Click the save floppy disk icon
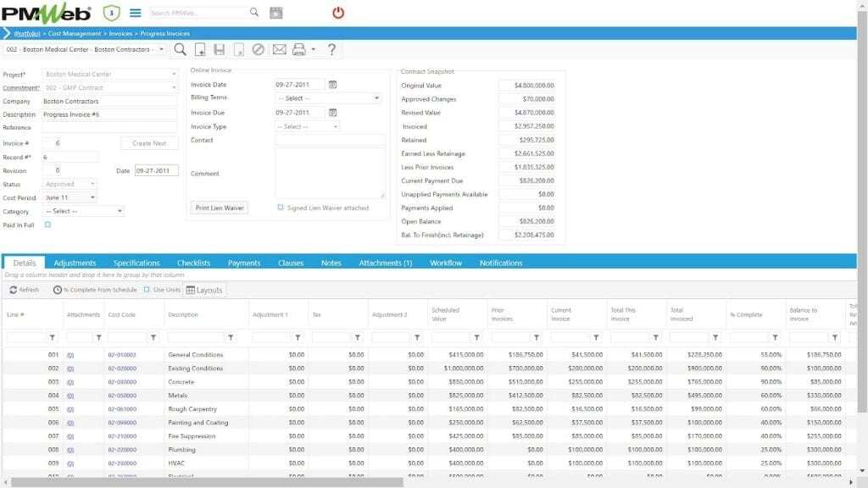 220,50
